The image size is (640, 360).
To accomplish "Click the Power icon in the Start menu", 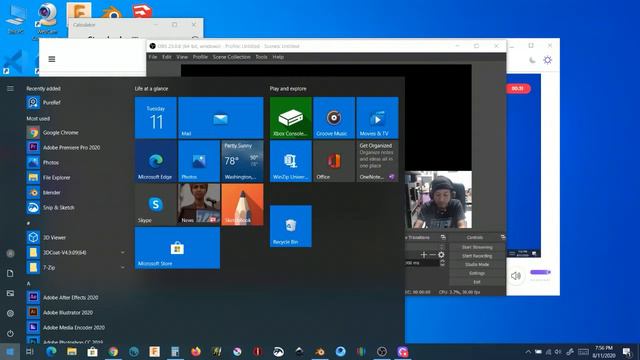I will click(x=10, y=333).
